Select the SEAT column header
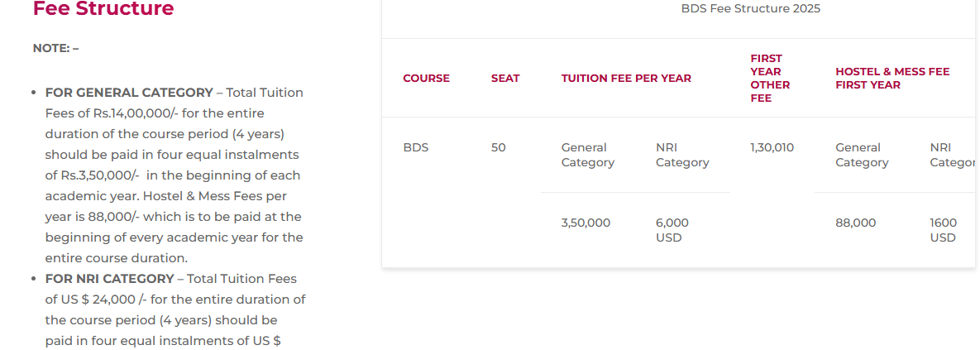980x350 pixels. coord(505,79)
